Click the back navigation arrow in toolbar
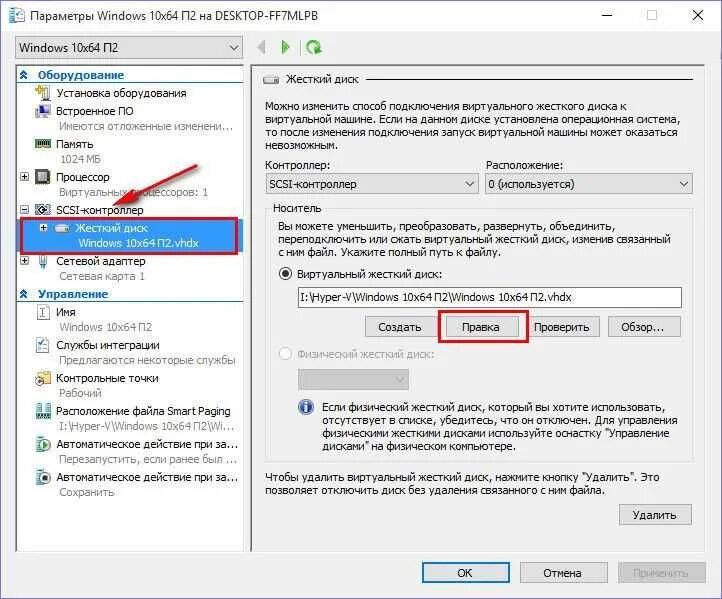This screenshot has height=599, width=722. point(261,47)
